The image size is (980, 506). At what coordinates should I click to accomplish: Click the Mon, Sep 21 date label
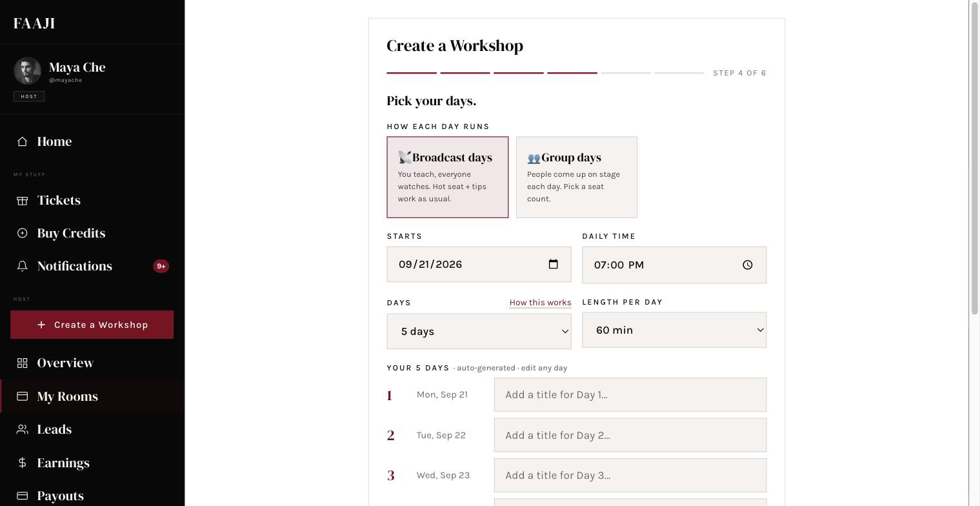click(x=442, y=394)
